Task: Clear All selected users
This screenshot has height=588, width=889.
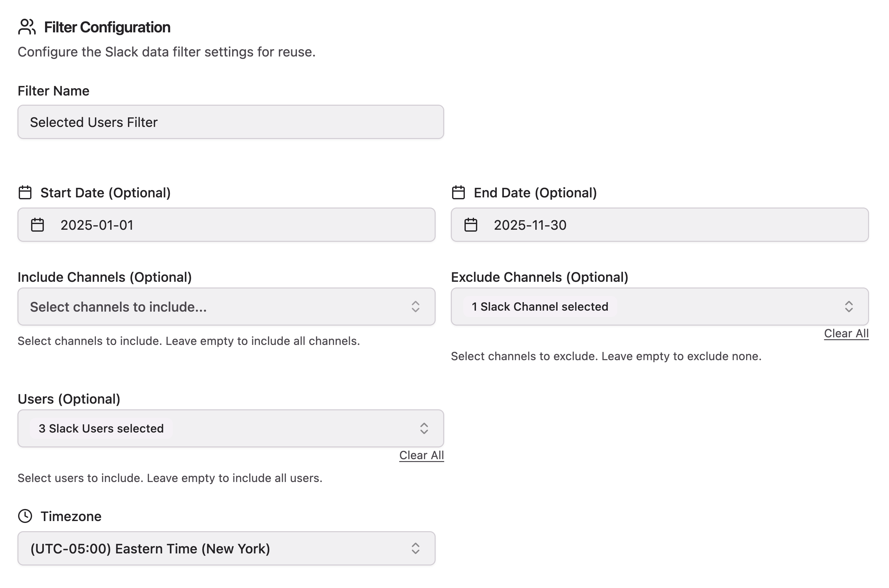Action: point(421,455)
